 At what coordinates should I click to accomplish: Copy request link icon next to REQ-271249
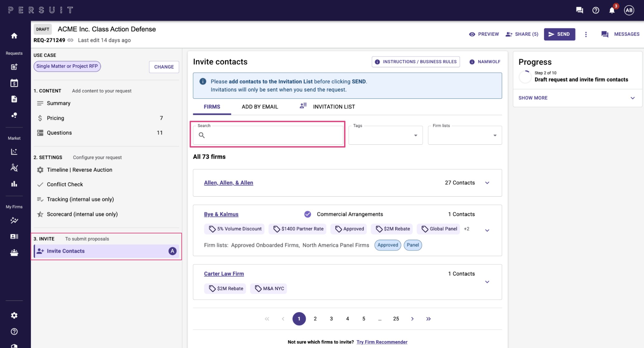(70, 40)
